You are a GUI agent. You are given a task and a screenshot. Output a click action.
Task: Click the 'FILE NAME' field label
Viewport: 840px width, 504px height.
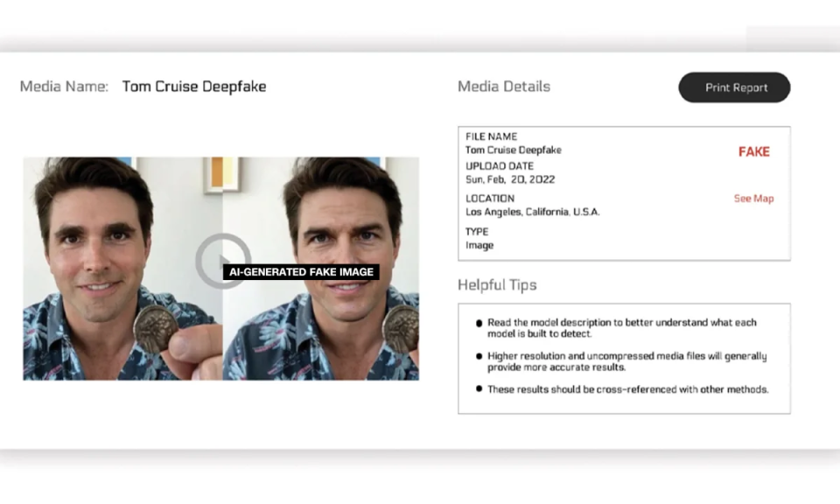pos(491,136)
